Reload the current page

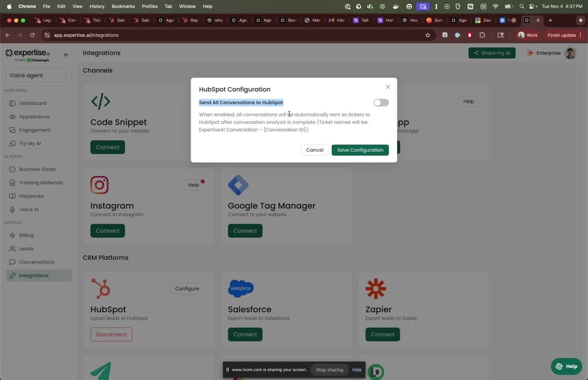pyautogui.click(x=32, y=35)
